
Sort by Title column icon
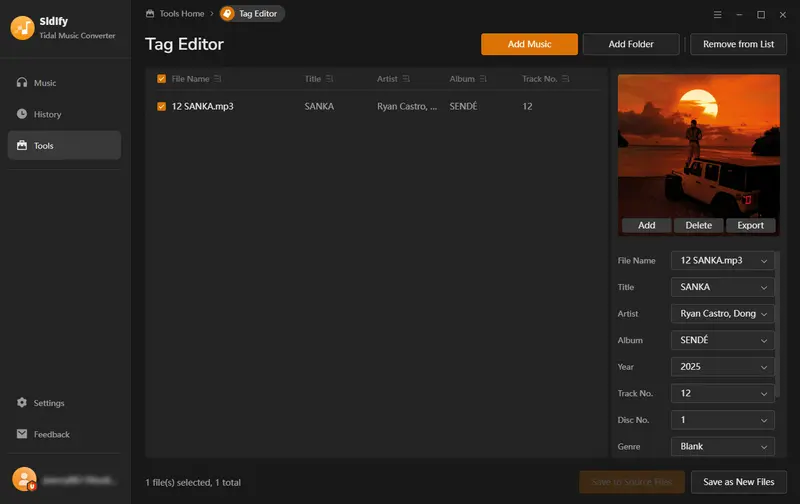330,79
